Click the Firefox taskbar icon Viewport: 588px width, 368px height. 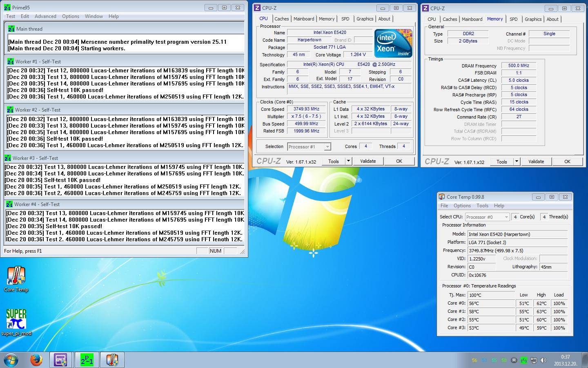pyautogui.click(x=36, y=360)
